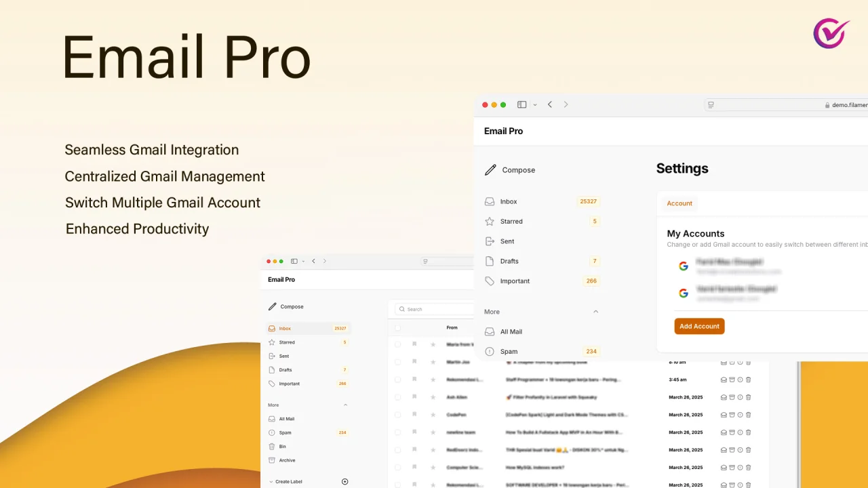Click the Compose pencil icon in Settings window
Screen dimensions: 868x488
(x=490, y=170)
